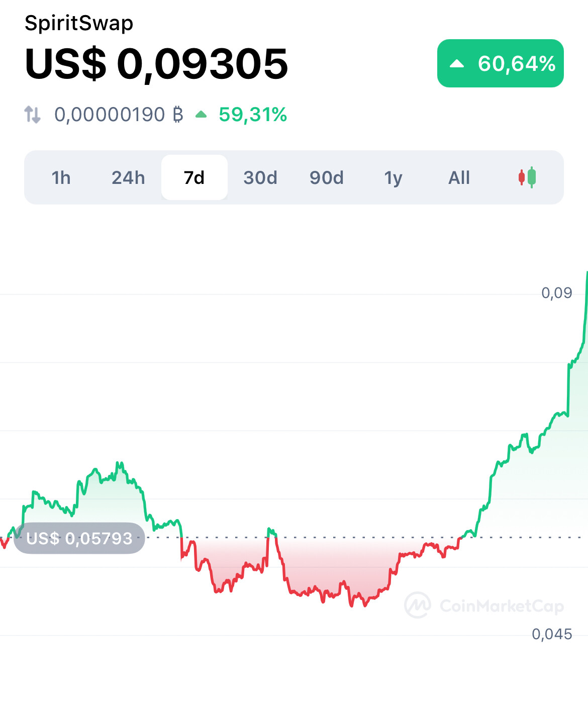Screen dimensions: 588x703
Task: Tap the SpiritSwap coin name
Action: tap(79, 23)
